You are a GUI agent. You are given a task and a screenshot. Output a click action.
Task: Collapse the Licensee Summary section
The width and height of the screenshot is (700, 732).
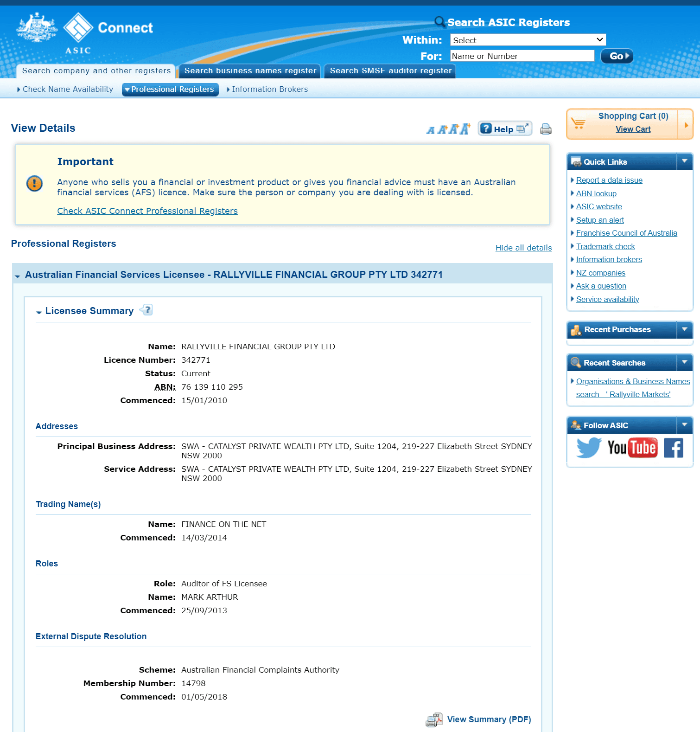pos(39,312)
